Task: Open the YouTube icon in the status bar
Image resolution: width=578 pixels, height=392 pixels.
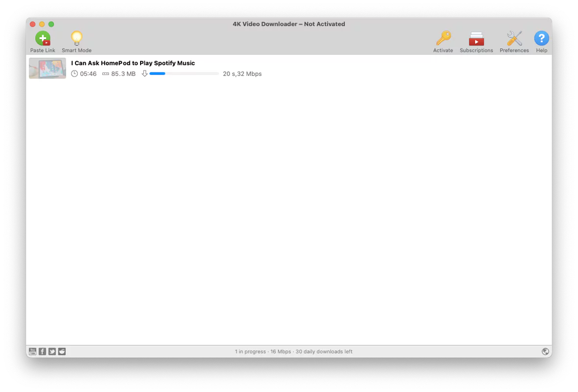Action: coord(32,351)
